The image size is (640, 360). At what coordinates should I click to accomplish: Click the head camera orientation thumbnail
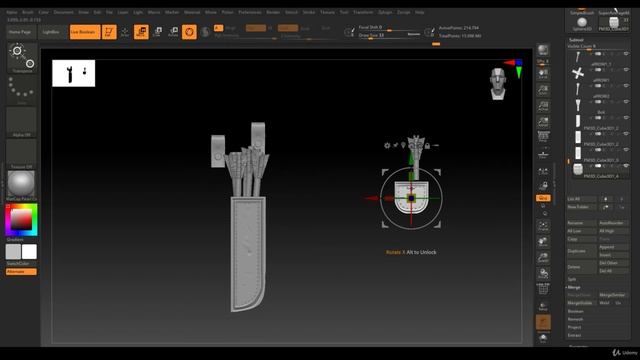(498, 84)
